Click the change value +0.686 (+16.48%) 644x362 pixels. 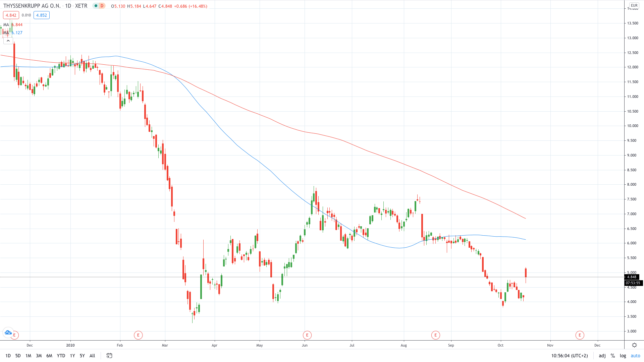(x=191, y=6)
